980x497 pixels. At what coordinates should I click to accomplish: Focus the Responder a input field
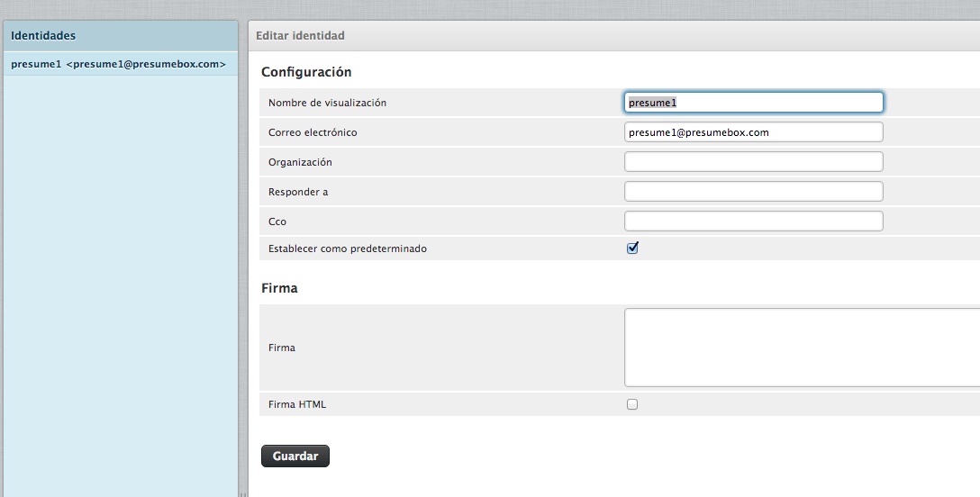pyautogui.click(x=753, y=192)
